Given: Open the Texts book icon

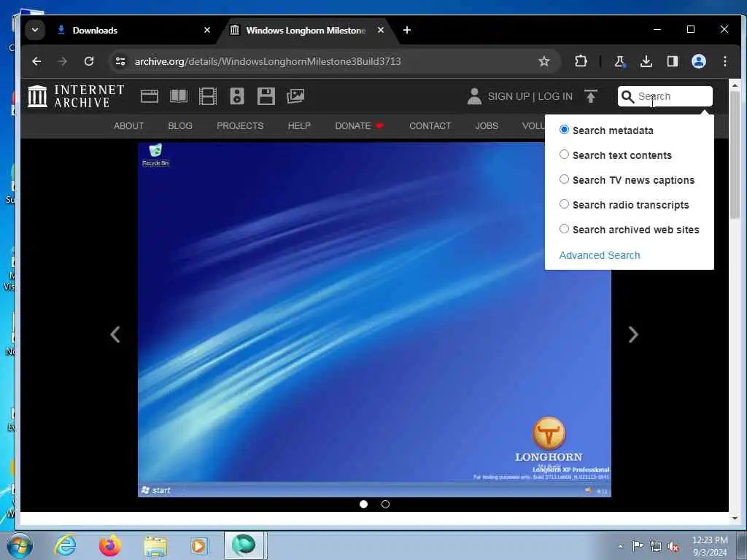Looking at the screenshot, I should (x=179, y=96).
